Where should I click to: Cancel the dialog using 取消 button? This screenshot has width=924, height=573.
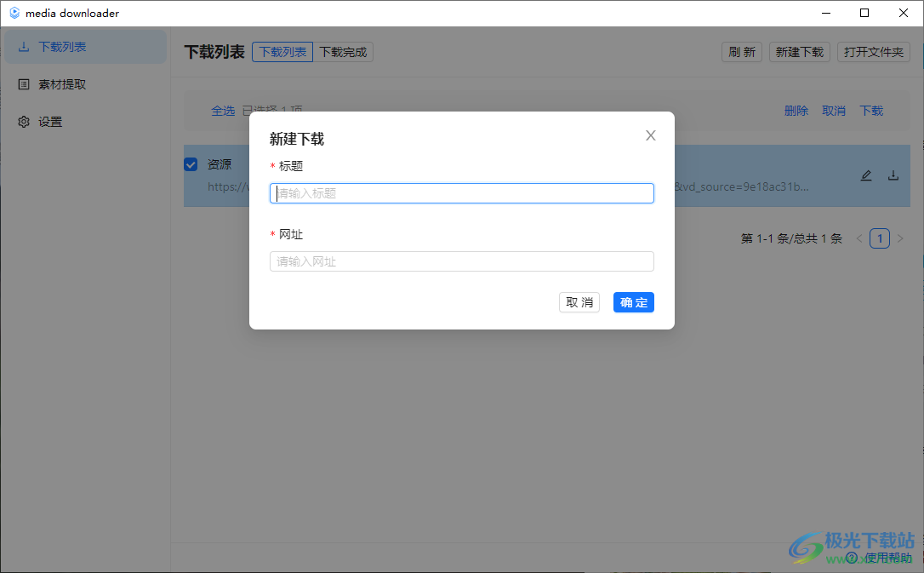[x=579, y=302]
